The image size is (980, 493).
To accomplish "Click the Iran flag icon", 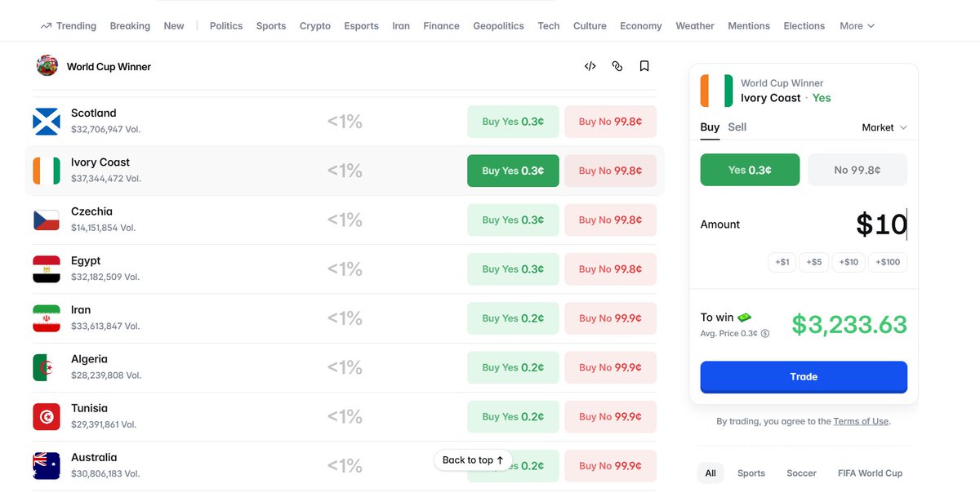I will point(47,318).
